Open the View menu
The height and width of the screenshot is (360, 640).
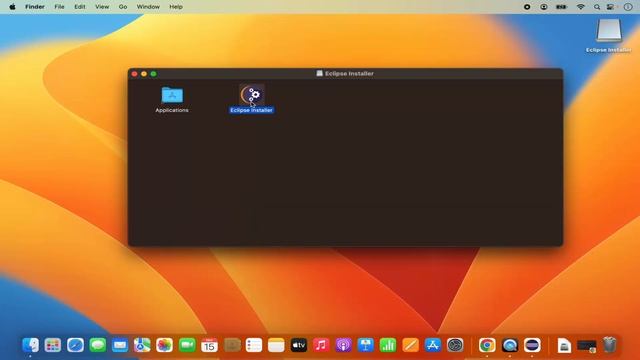(x=102, y=7)
